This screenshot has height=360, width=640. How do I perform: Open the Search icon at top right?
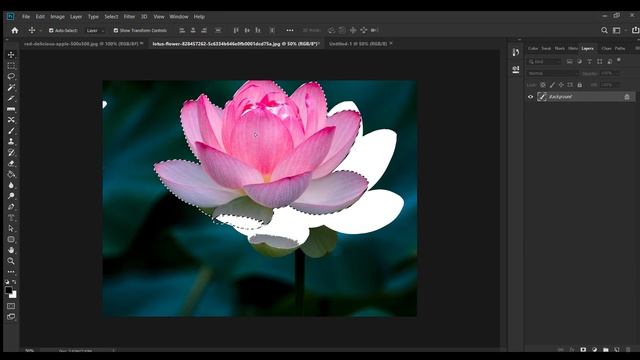tap(604, 30)
